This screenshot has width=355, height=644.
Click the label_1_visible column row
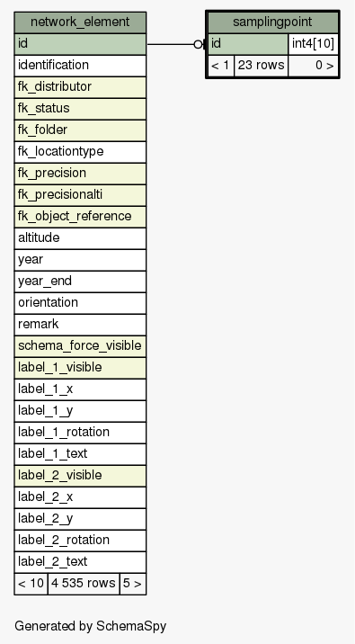80,368
